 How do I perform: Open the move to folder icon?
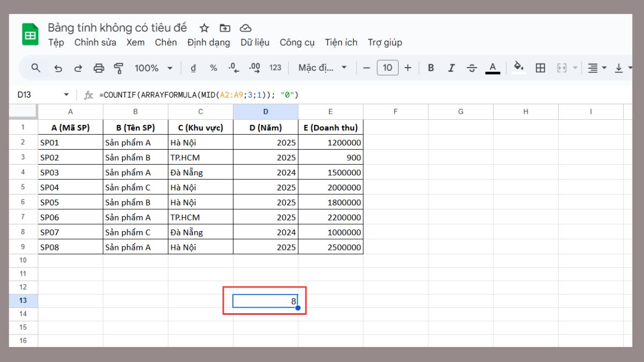[x=225, y=28]
